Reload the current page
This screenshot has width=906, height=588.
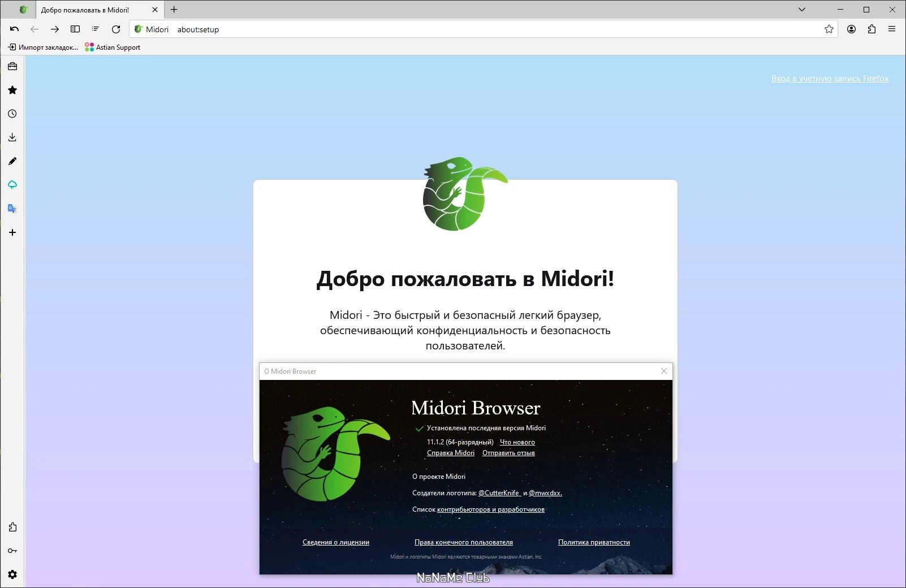point(116,29)
